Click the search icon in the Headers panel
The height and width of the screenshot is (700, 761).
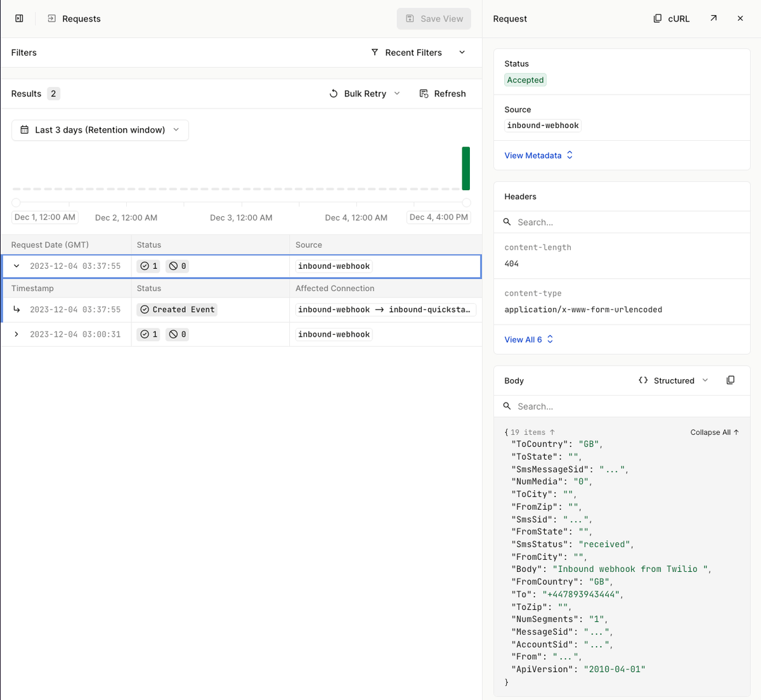(x=507, y=222)
